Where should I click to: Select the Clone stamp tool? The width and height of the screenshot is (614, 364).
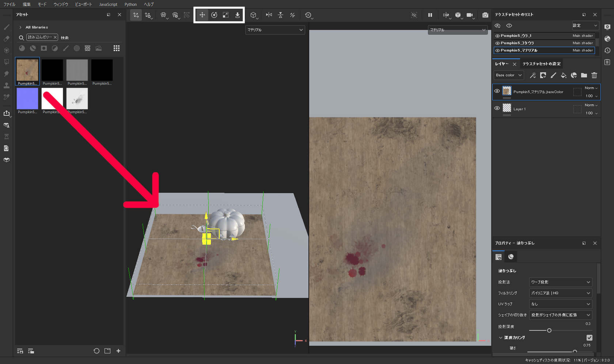pos(7,85)
